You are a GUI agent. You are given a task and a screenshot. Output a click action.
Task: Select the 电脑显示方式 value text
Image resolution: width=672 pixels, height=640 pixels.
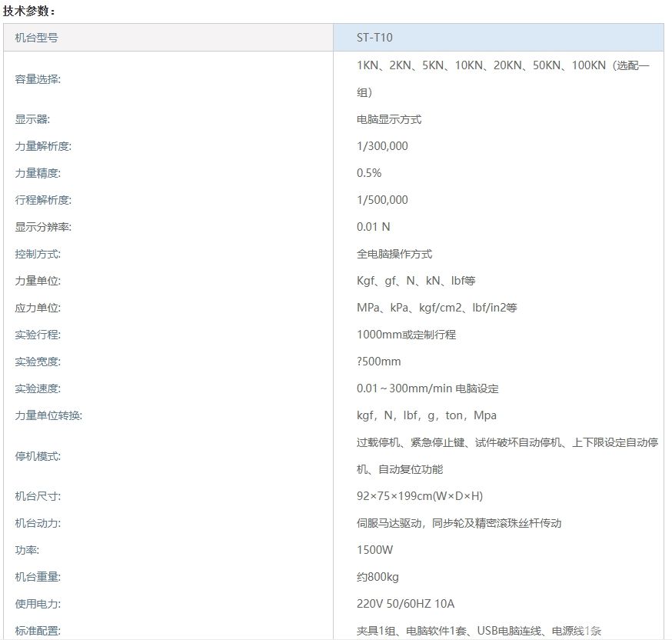tap(388, 119)
